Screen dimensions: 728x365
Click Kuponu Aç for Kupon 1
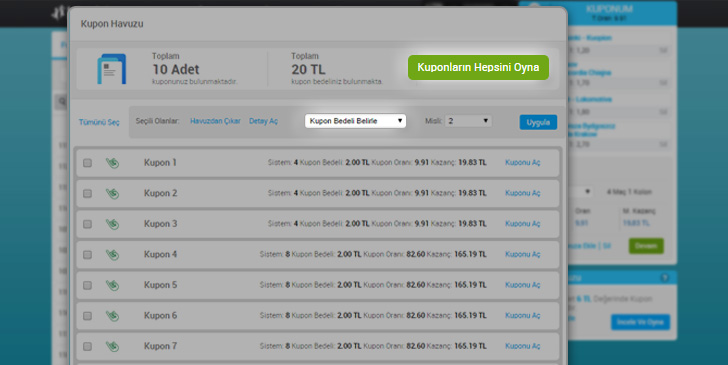(x=523, y=163)
